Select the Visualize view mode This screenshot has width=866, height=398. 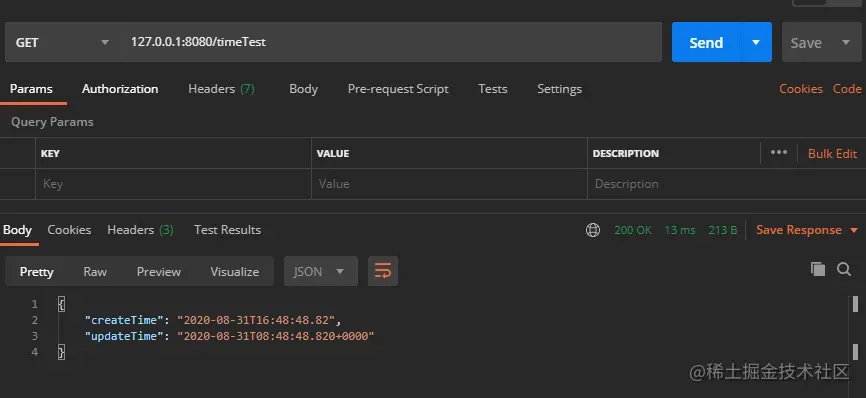(x=235, y=272)
